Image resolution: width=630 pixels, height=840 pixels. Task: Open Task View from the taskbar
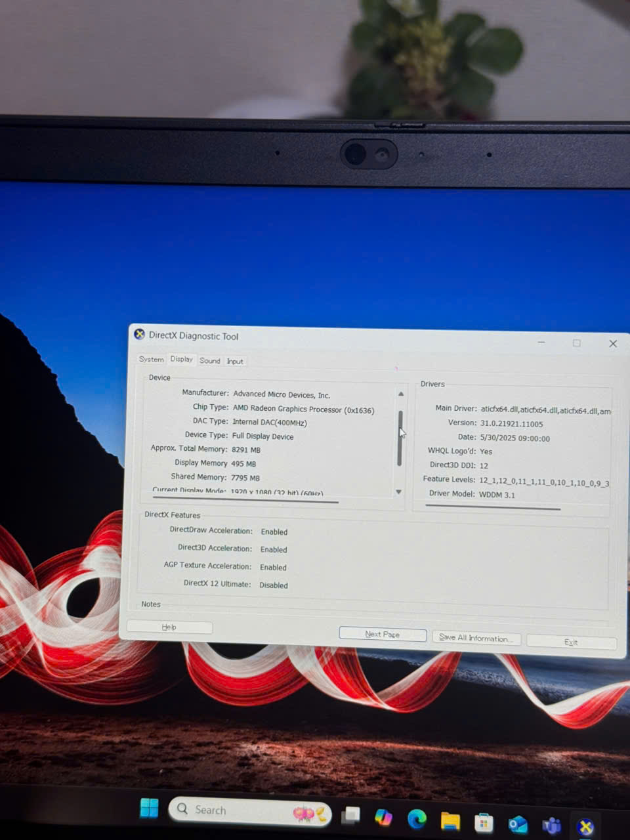[351, 815]
